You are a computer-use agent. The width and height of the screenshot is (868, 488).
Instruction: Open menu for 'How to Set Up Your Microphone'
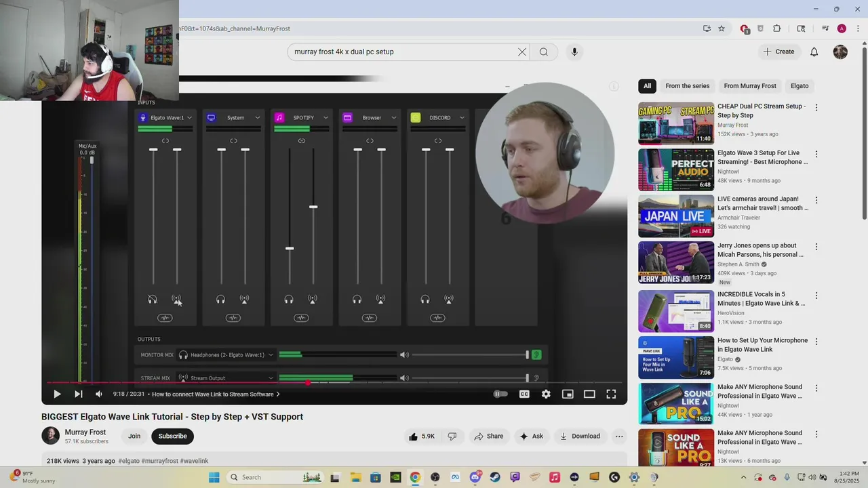pos(816,342)
